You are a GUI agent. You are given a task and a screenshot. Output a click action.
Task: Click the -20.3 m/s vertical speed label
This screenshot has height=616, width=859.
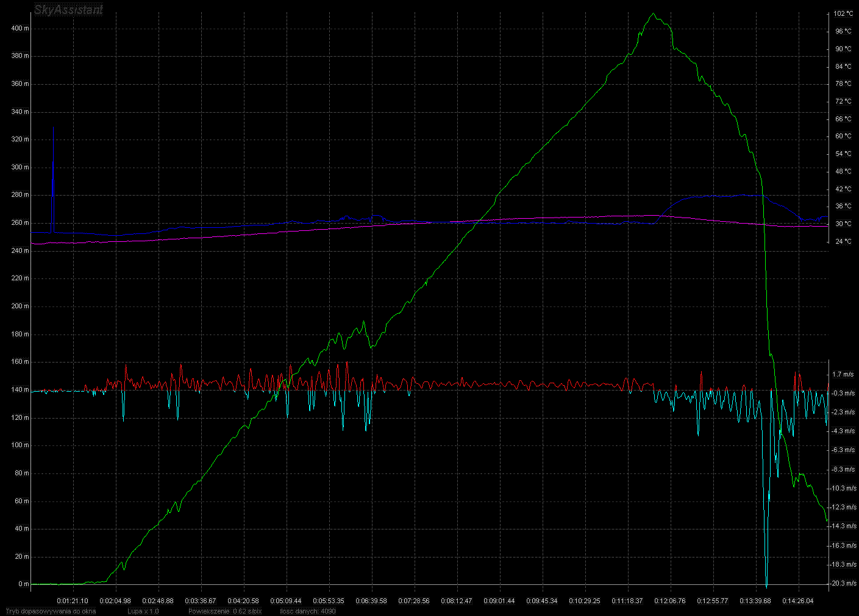coord(844,584)
